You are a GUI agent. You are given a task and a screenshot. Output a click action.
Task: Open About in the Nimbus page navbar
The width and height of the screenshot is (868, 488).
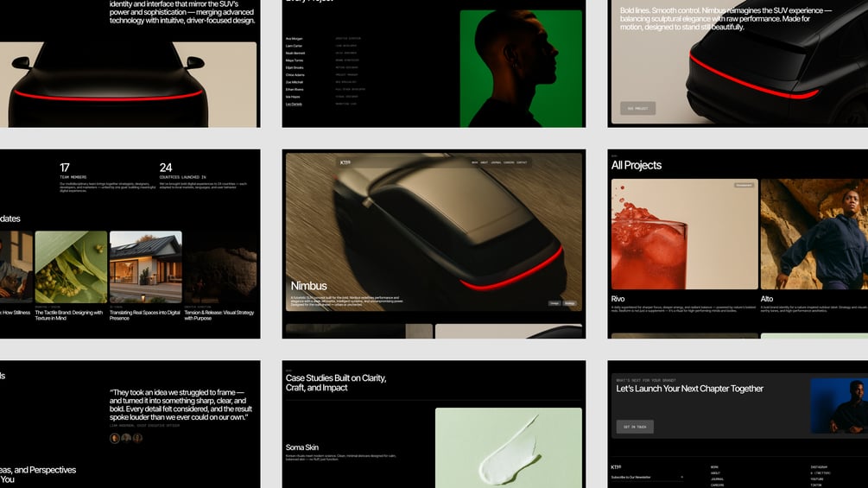[x=485, y=162]
